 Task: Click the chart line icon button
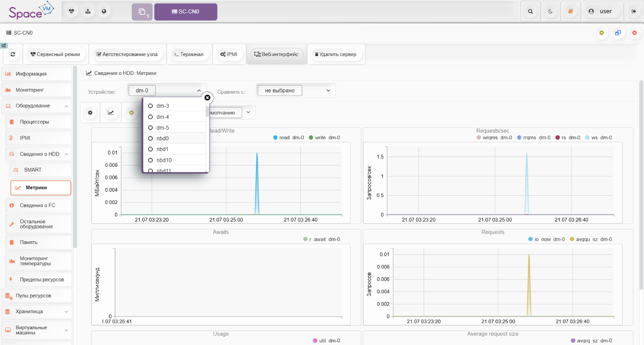tap(111, 113)
